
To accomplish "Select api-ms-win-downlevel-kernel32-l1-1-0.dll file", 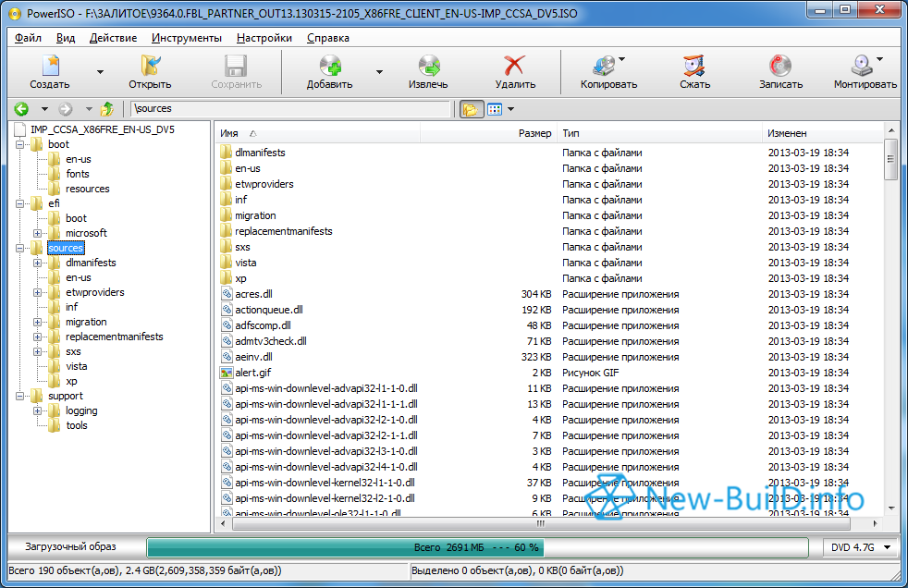I will 325,483.
